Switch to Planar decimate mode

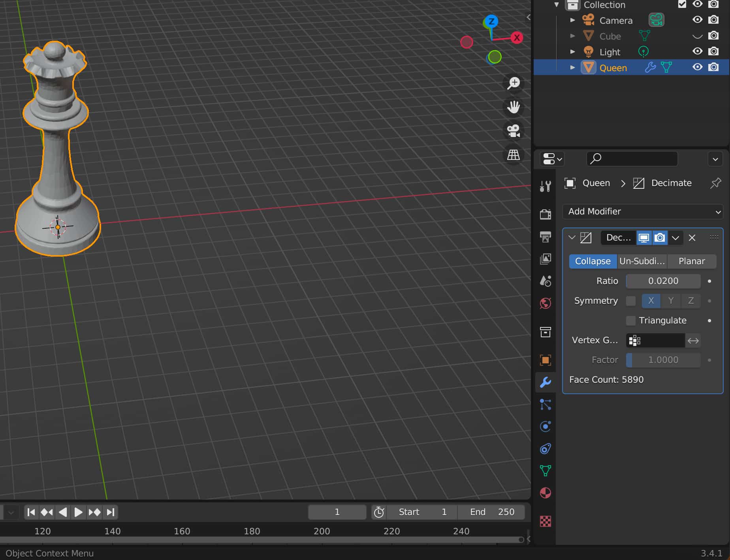(x=691, y=261)
